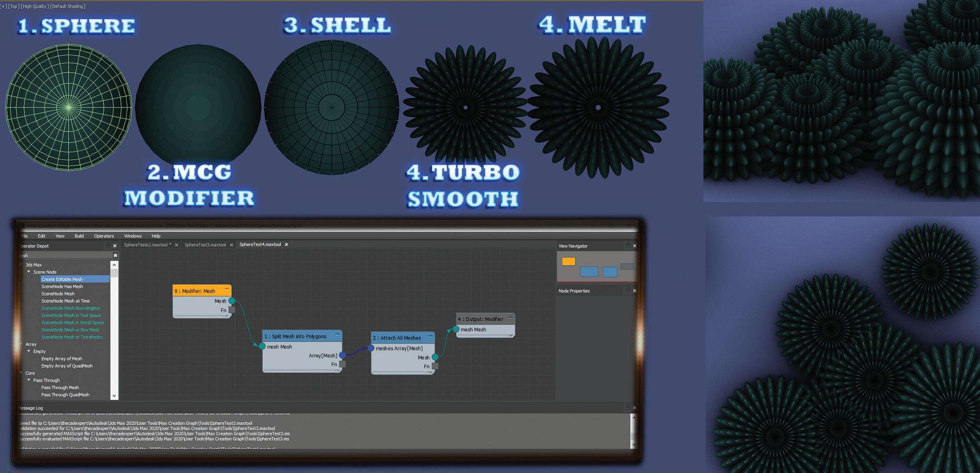This screenshot has width=980, height=473.
Task: Switch to SphereTest3.maxtool tab
Action: (205, 245)
